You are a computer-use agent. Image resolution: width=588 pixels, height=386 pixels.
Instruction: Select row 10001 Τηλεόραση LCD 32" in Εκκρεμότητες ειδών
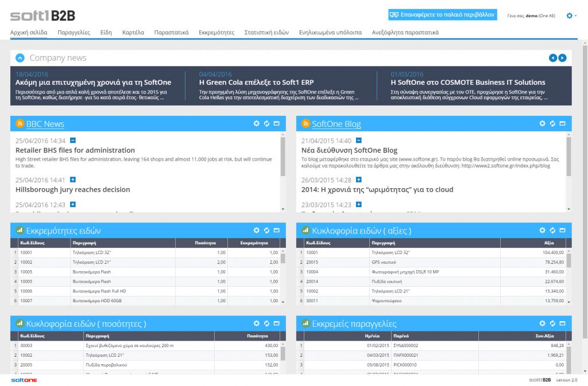[145, 253]
